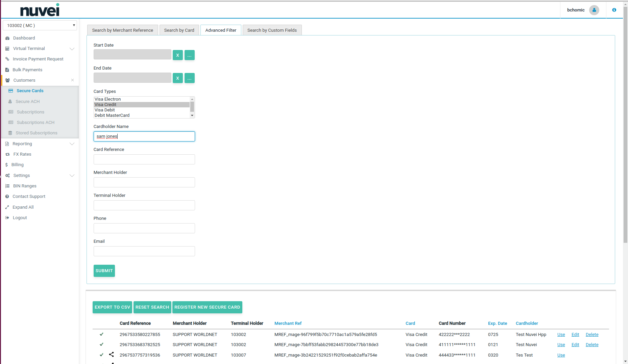The width and height of the screenshot is (628, 364).
Task: Close the Customers section with the x icon
Action: (72, 80)
